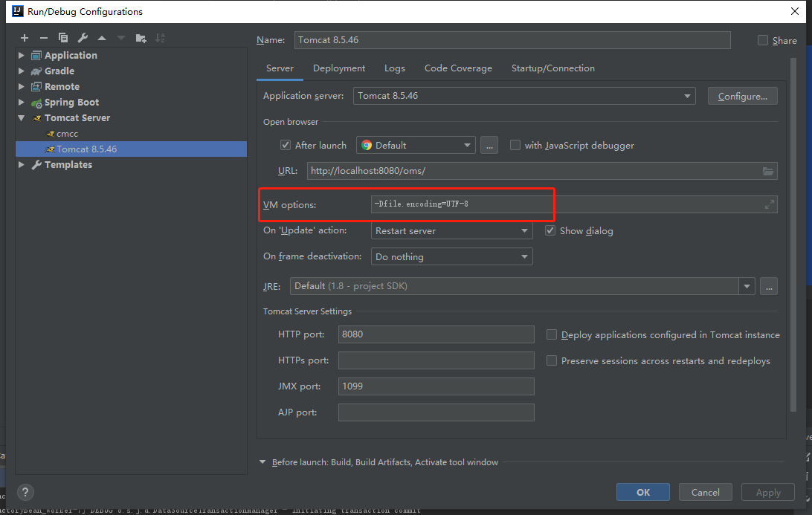
Task: Click the JMX port field
Action: pyautogui.click(x=436, y=386)
